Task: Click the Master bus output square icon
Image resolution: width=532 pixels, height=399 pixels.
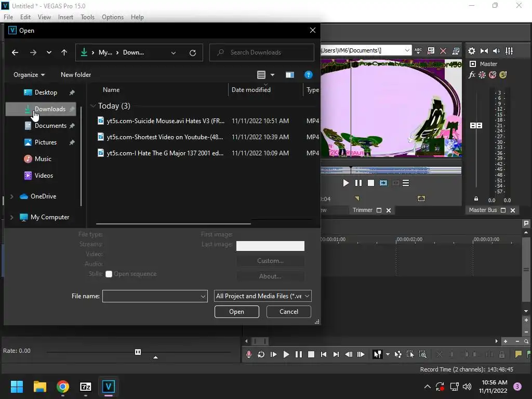Action: coord(473,64)
